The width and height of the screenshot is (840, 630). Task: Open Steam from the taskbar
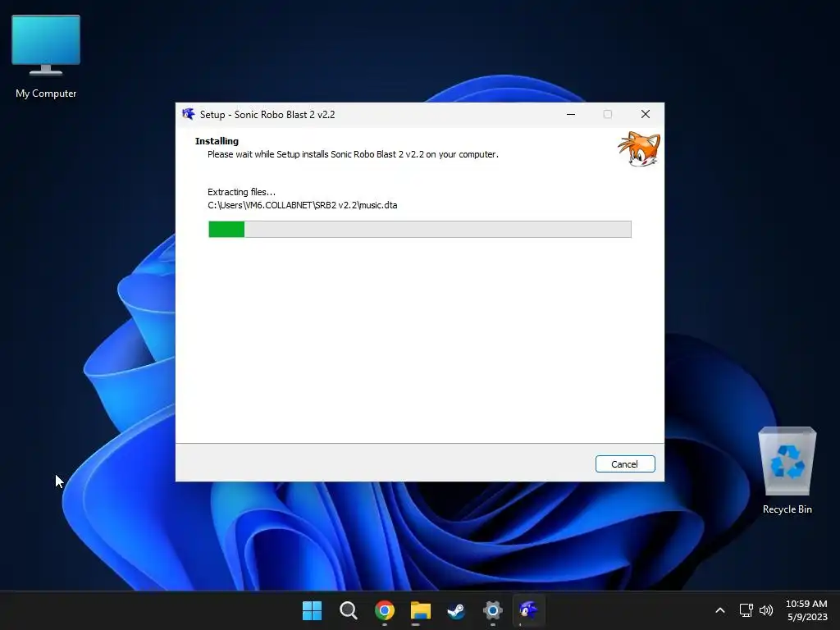456,610
